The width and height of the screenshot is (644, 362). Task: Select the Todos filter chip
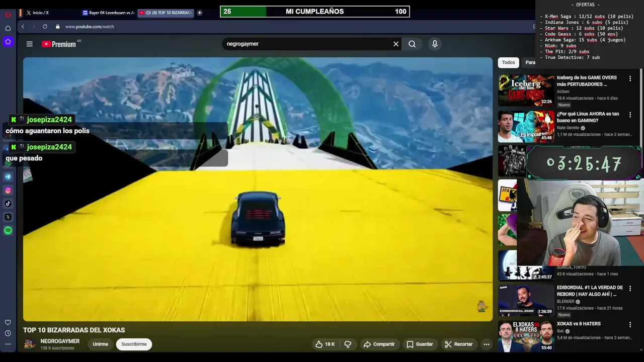pos(508,62)
